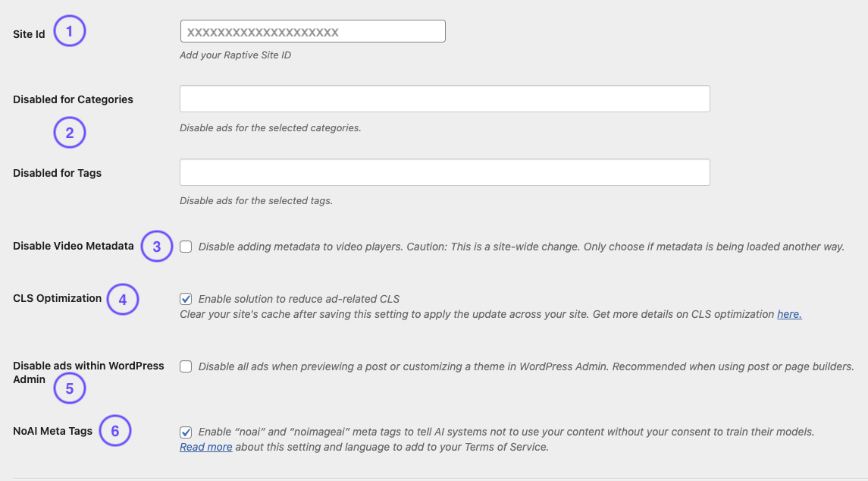
Task: Click annotation circle 3 near Disable Video Metadata
Action: point(157,247)
